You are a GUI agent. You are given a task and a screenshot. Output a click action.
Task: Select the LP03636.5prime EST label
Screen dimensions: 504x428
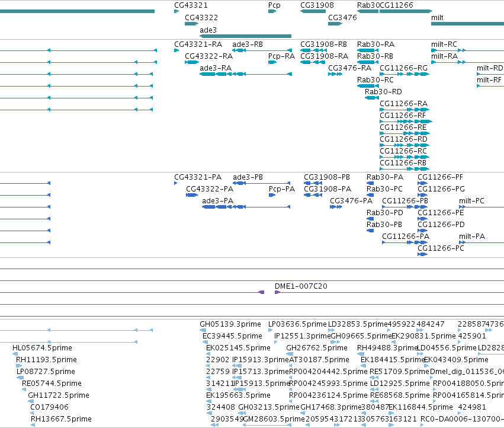coord(298,324)
